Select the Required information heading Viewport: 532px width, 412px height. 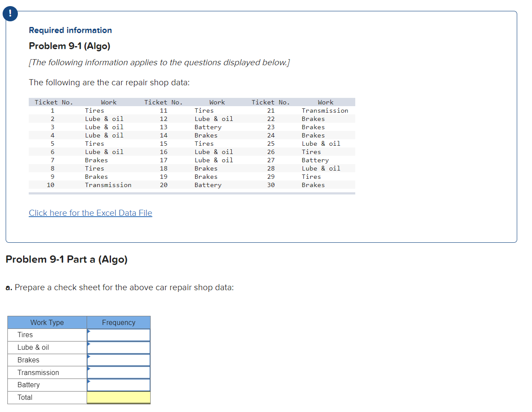point(70,30)
